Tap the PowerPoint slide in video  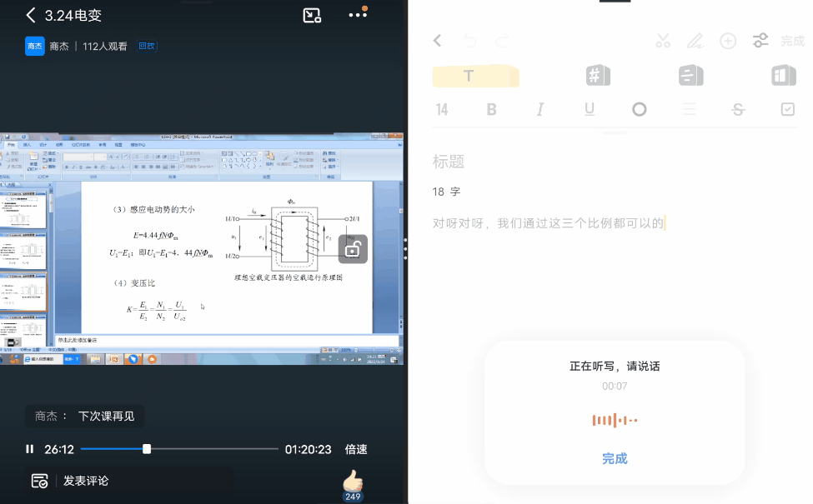[x=227, y=257]
